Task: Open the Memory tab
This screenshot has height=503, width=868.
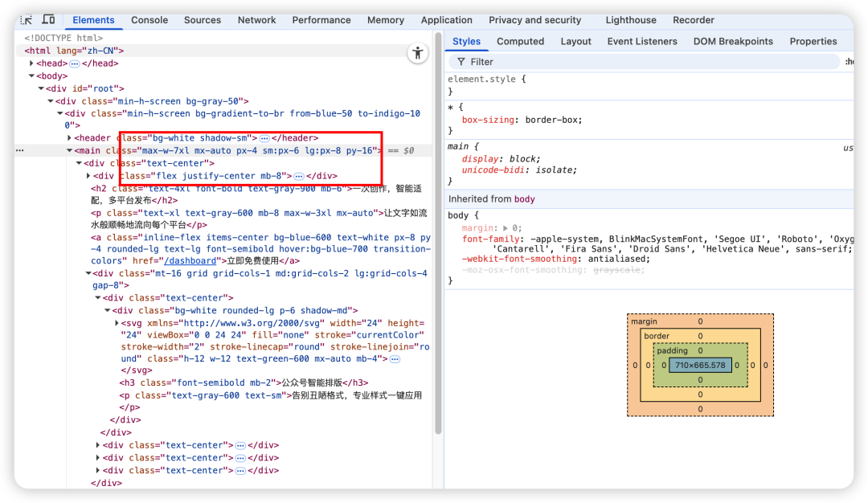Action: [x=386, y=20]
